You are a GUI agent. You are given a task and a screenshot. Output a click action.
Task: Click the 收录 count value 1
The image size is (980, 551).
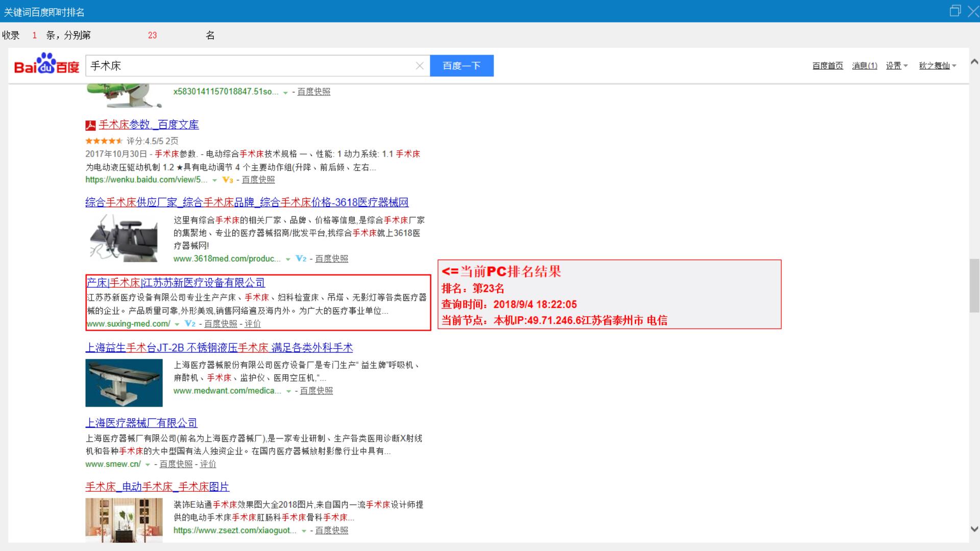34,36
